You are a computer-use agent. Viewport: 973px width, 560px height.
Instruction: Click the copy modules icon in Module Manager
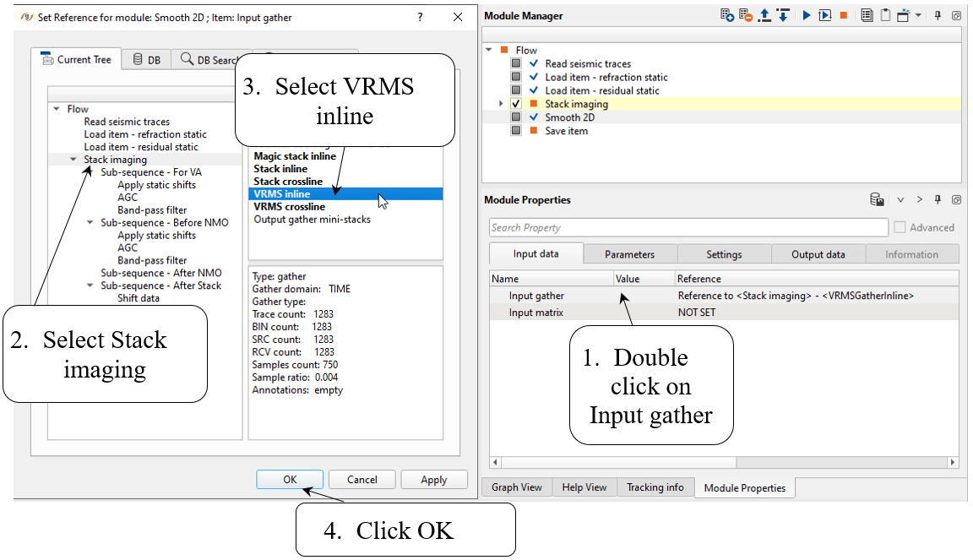[x=867, y=15]
